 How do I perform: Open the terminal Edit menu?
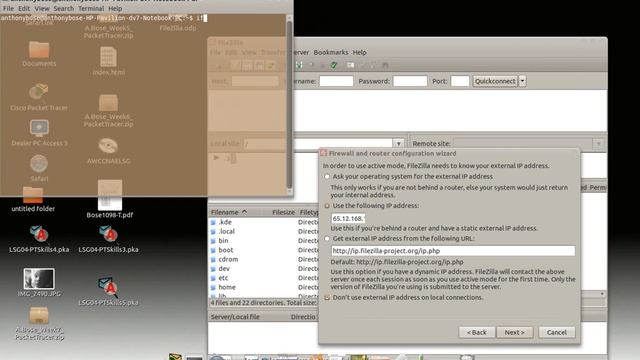[24, 8]
